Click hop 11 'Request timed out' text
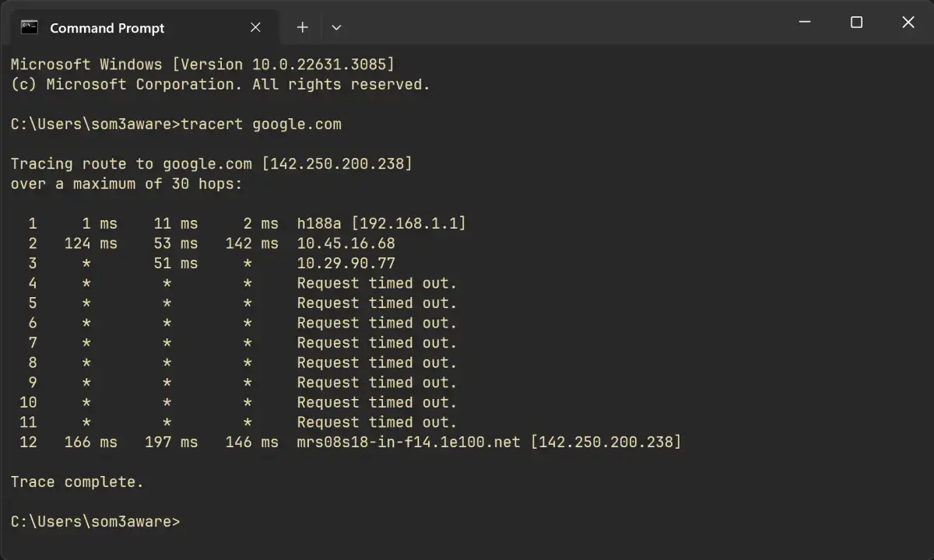 pyautogui.click(x=377, y=423)
